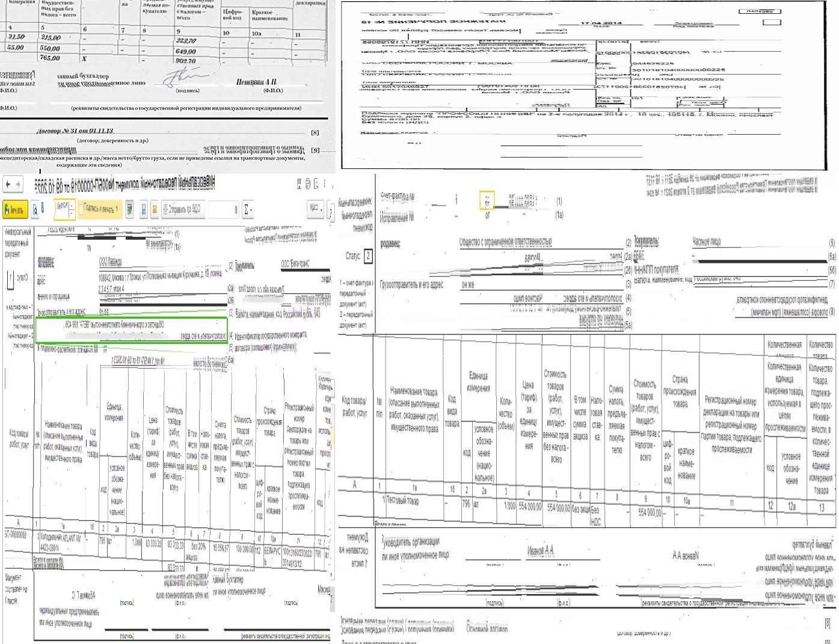Open the vertical dots menu in title bar
This screenshot has height=644, width=839.
324,184
